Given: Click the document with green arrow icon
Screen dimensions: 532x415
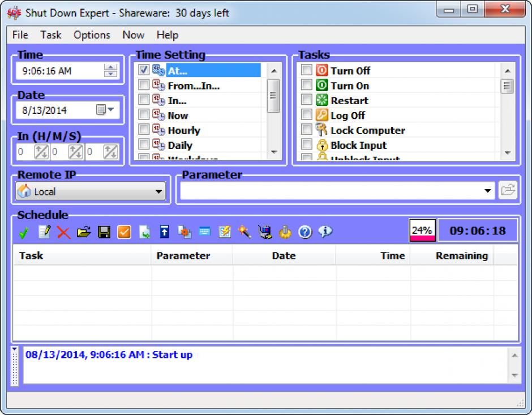Looking at the screenshot, I should [144, 232].
